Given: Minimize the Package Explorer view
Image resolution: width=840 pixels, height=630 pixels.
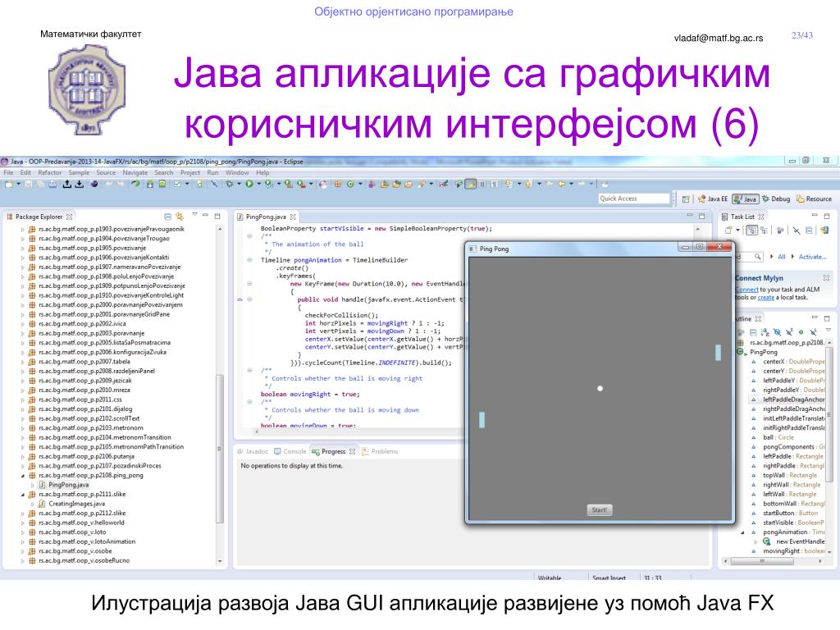Looking at the screenshot, I should point(205,215).
